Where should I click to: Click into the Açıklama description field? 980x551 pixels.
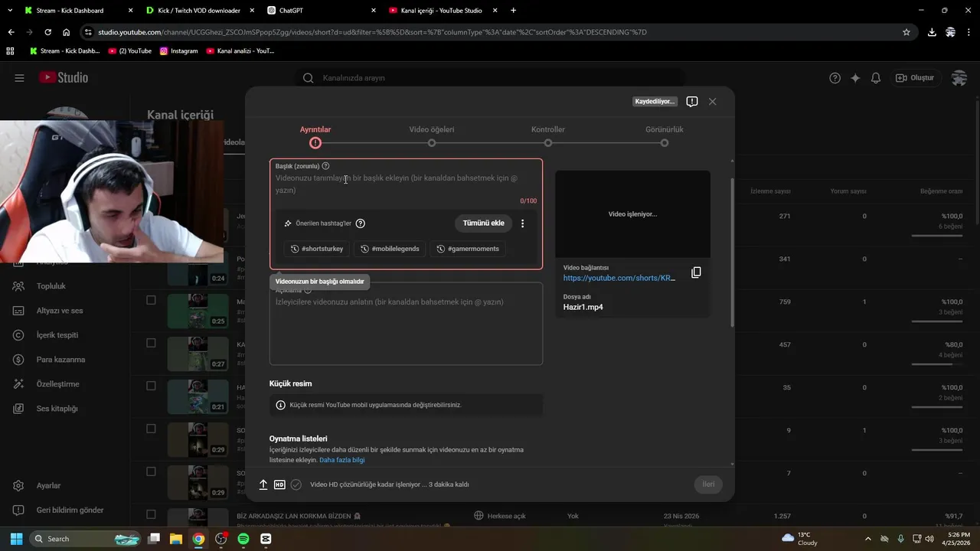click(406, 324)
